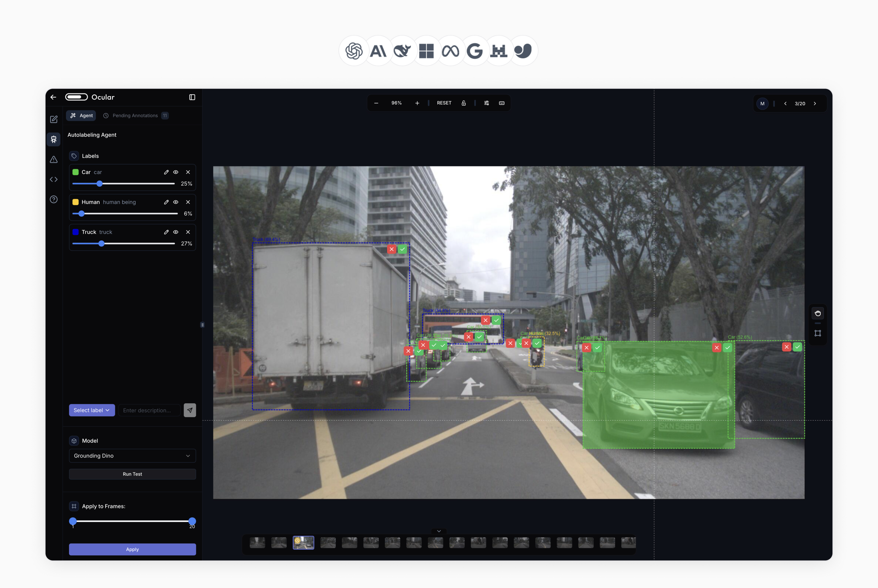Toggle visibility of the Car label

[x=176, y=172]
